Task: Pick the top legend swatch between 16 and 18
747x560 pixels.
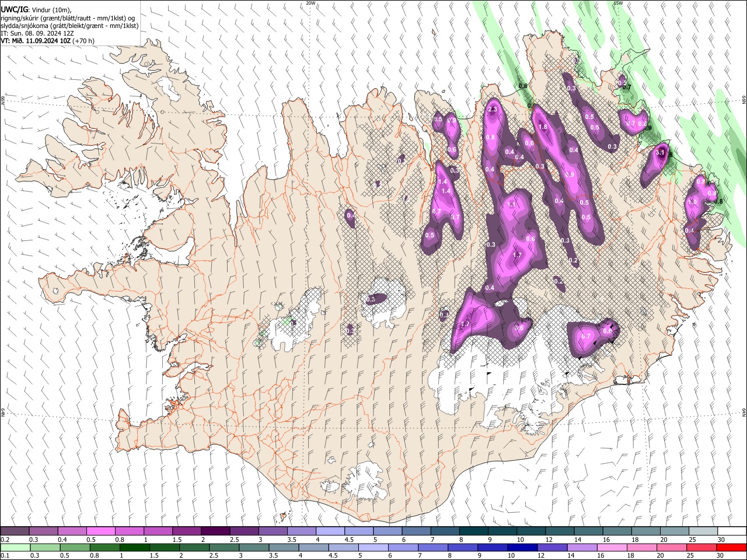Action: [617, 531]
